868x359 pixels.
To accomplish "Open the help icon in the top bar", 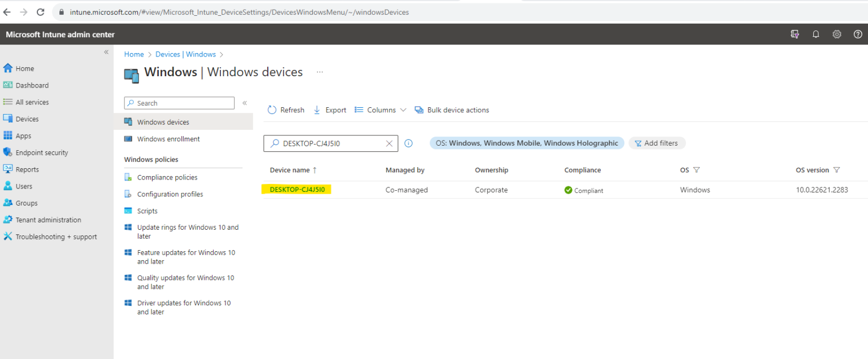I will [x=858, y=34].
